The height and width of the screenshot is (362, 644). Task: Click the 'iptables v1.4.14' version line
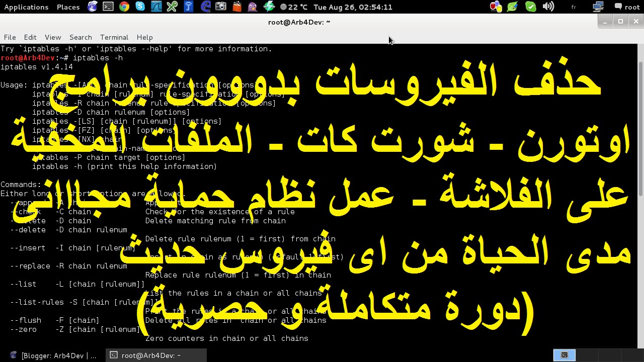coord(37,67)
